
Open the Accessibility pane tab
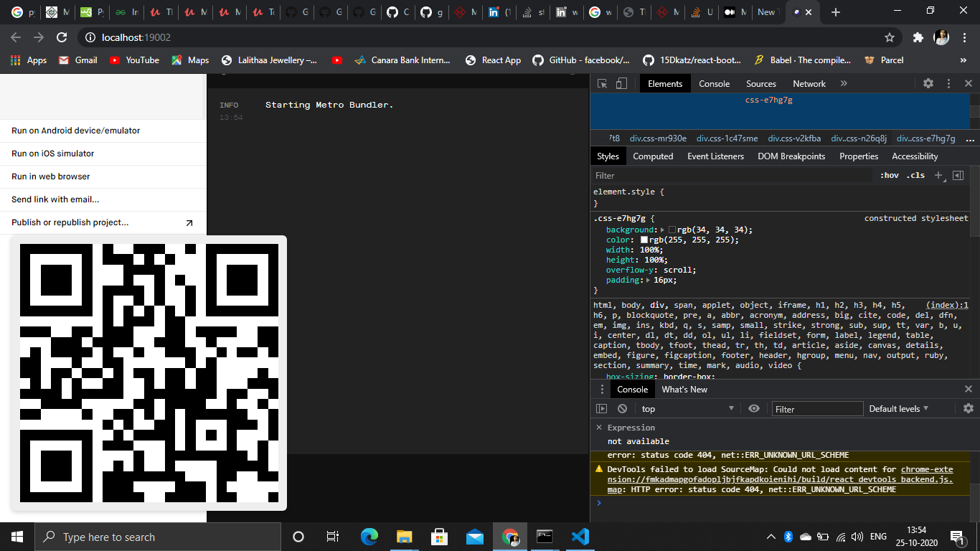pos(915,156)
